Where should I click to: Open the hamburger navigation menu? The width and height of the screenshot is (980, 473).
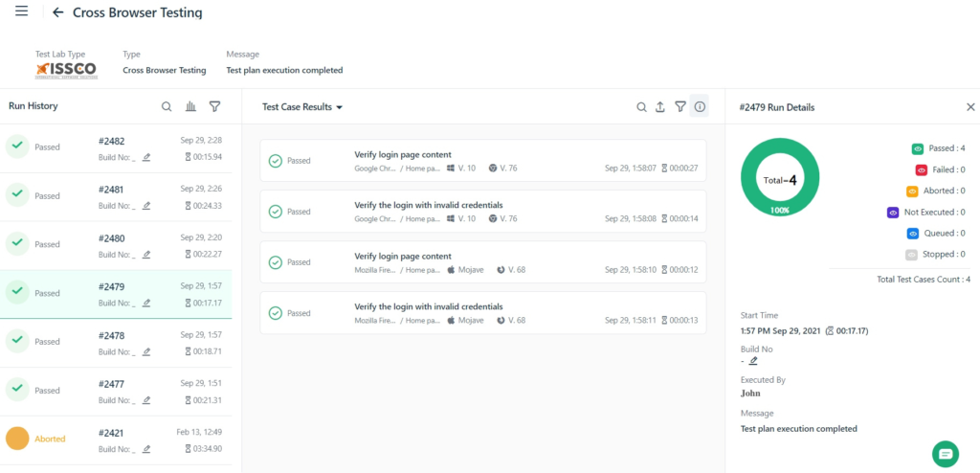(21, 11)
